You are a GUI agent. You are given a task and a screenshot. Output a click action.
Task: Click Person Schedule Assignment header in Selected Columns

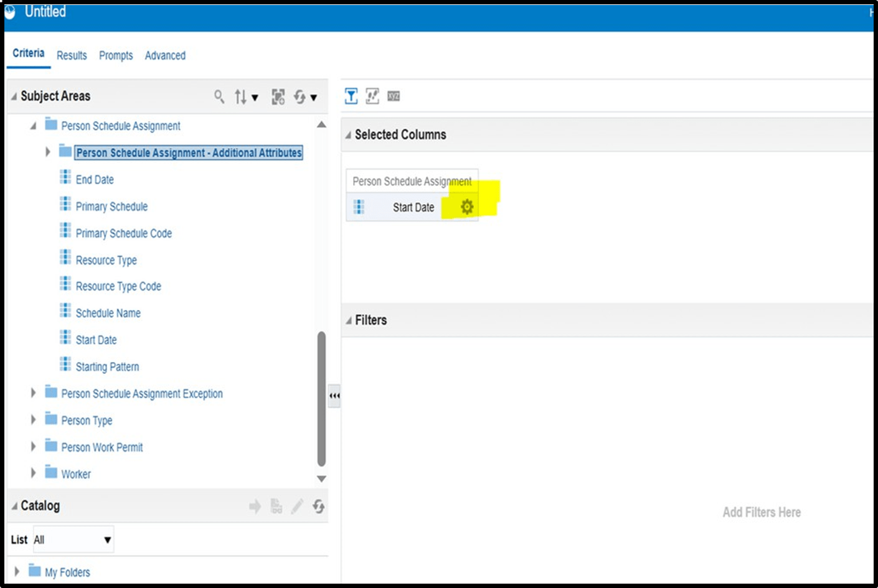tap(412, 181)
